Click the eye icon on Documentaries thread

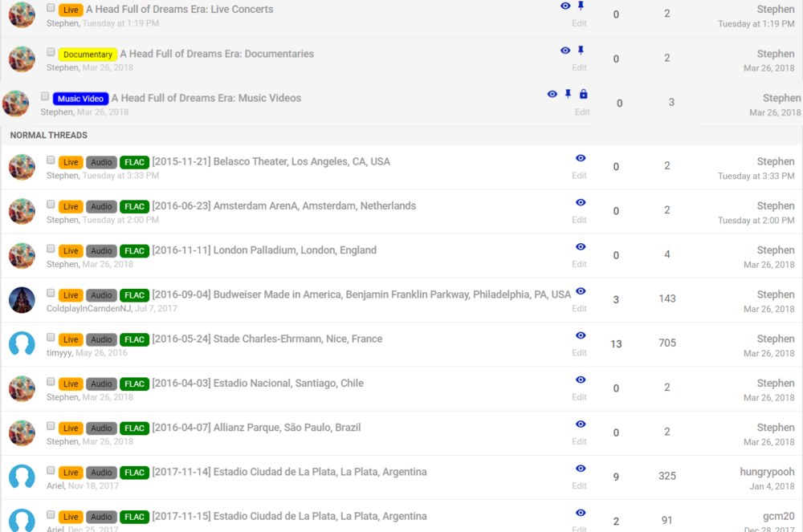565,50
